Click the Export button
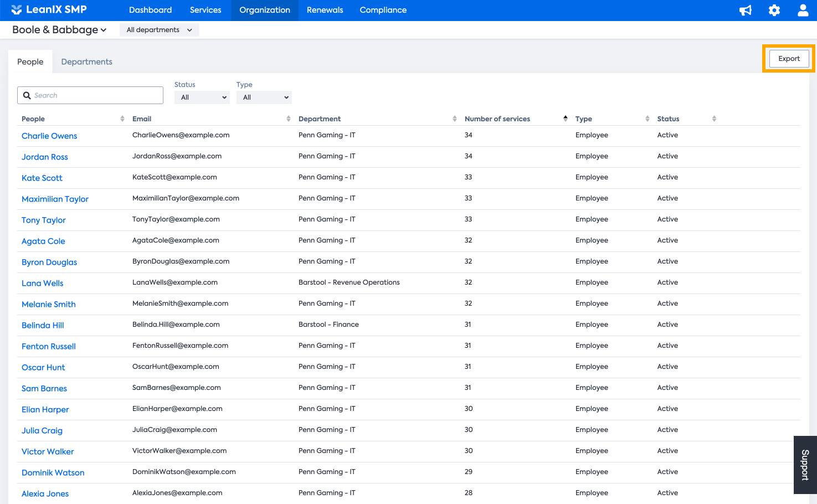 pos(789,59)
